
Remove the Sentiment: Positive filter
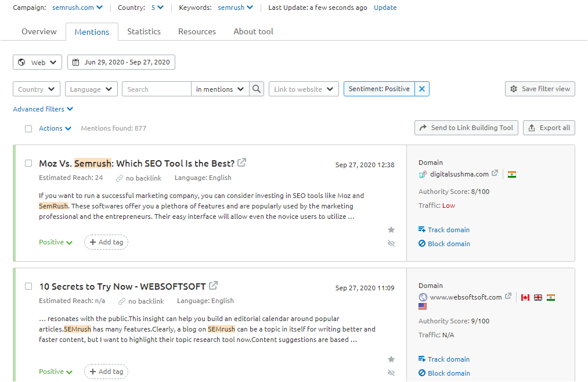(x=422, y=89)
